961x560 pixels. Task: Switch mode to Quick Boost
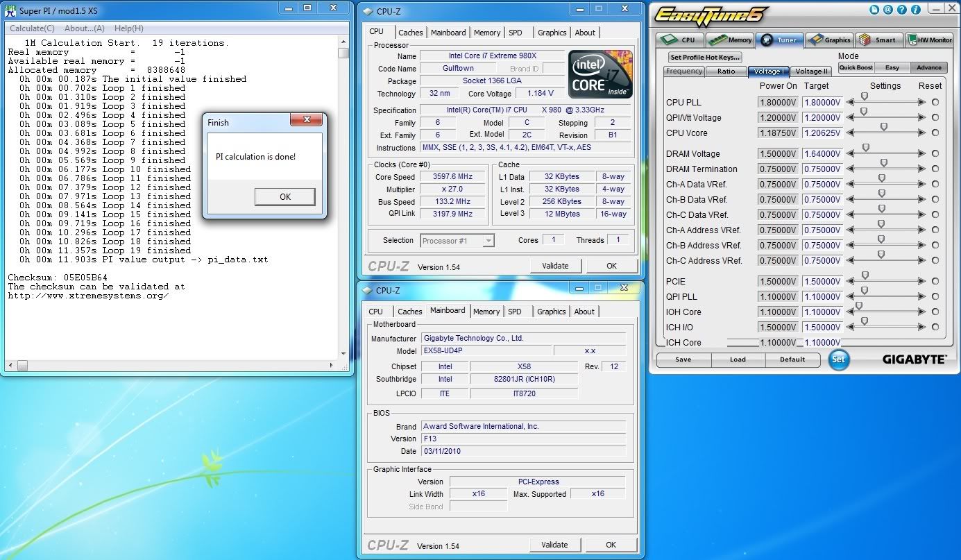[x=856, y=67]
